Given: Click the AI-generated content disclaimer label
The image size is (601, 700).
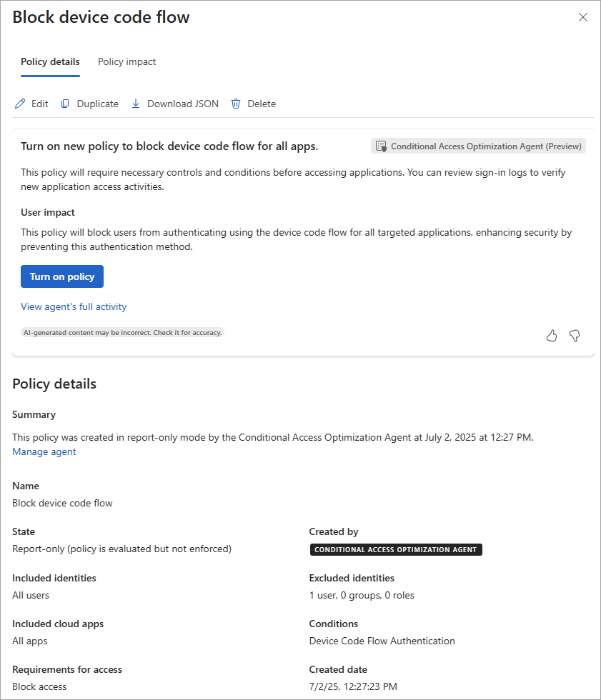Looking at the screenshot, I should coord(122,333).
